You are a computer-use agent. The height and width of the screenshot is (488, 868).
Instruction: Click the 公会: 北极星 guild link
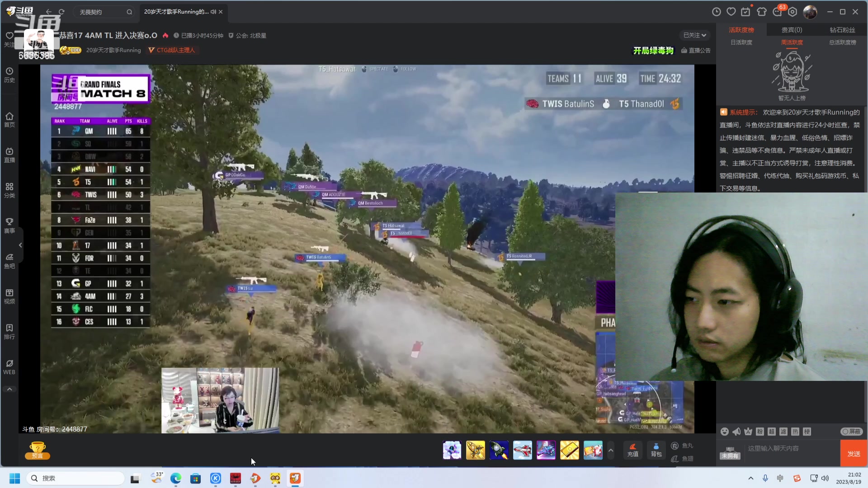[x=247, y=35]
